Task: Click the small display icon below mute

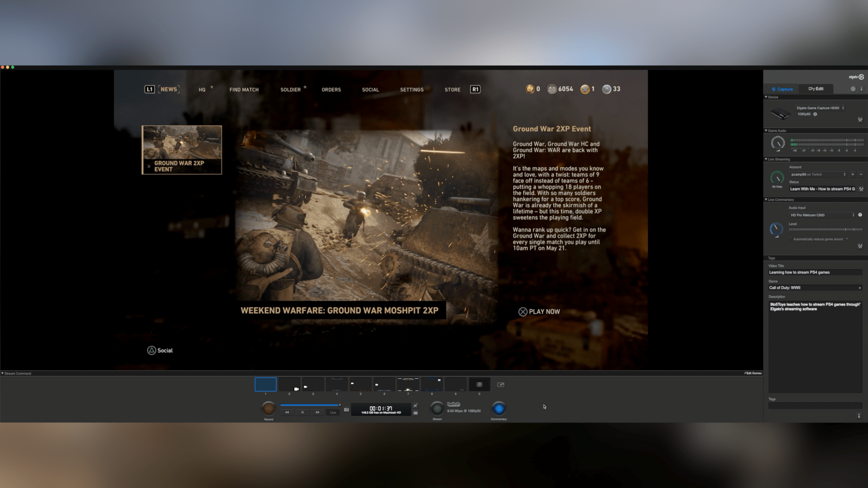Action: 415,413
